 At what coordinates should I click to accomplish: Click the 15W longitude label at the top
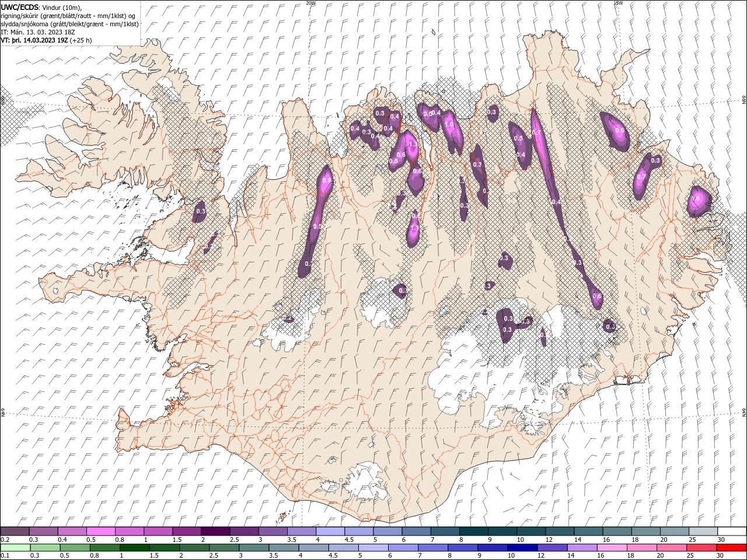[x=618, y=3]
